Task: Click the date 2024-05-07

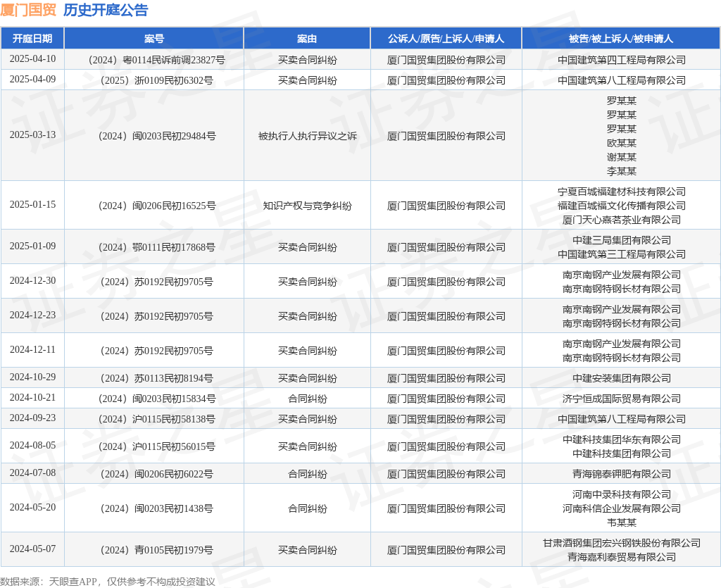Action: tap(32, 549)
